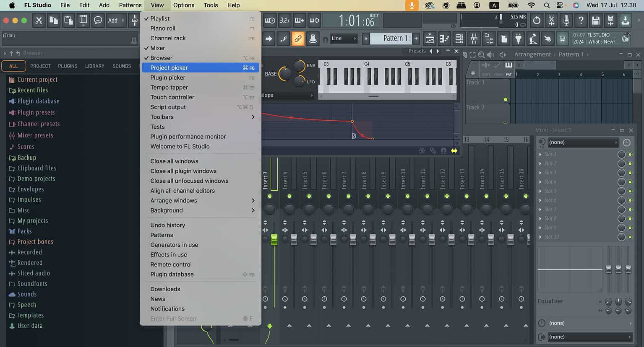Click the microphone recording icon in toolbar
Screen dimensions: 644x347
(566, 20)
